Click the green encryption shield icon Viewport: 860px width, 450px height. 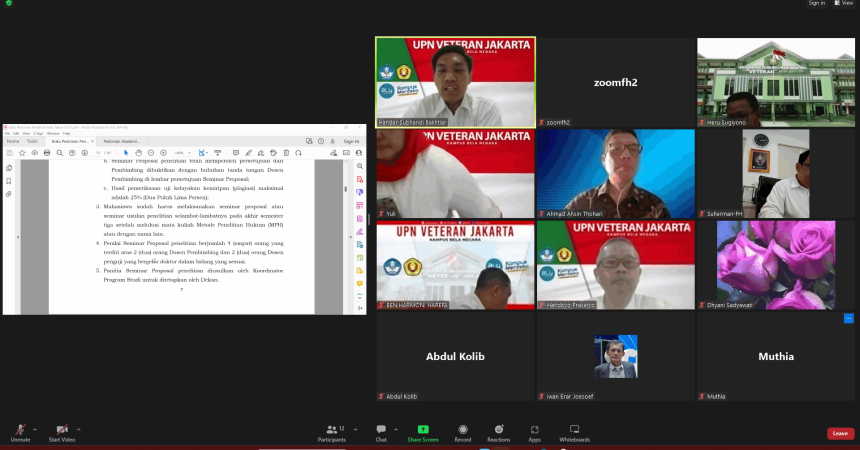point(8,3)
